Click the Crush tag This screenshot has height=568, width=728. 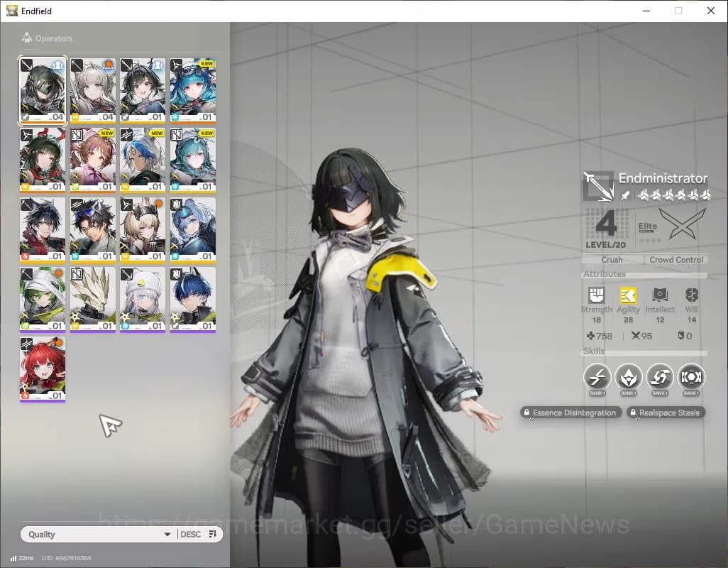[x=612, y=260]
